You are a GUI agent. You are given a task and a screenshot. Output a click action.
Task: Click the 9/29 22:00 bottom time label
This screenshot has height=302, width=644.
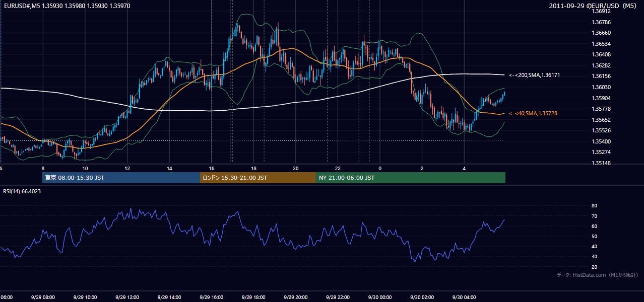point(337,297)
